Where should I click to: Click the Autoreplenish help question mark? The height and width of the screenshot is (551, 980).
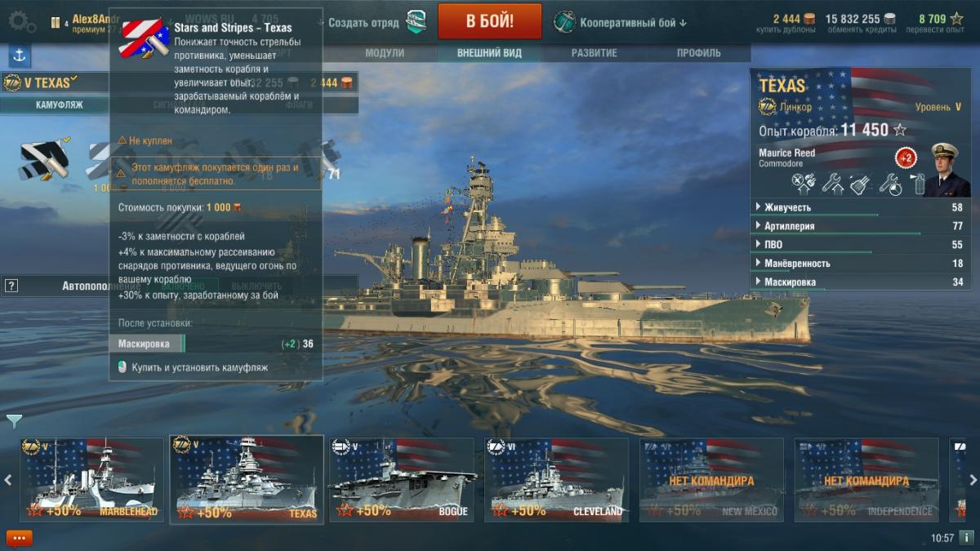[11, 286]
